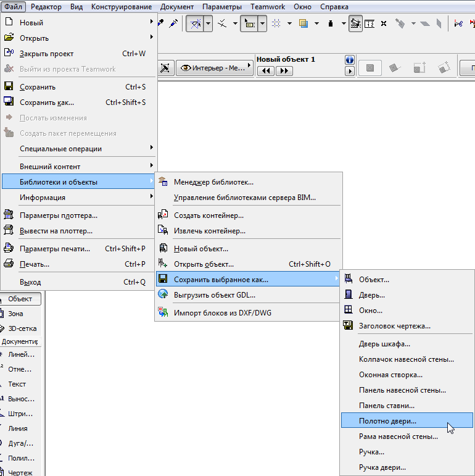The width and height of the screenshot is (475, 476).
Task: Choose Закрыть проект from the File menu
Action: [79, 54]
